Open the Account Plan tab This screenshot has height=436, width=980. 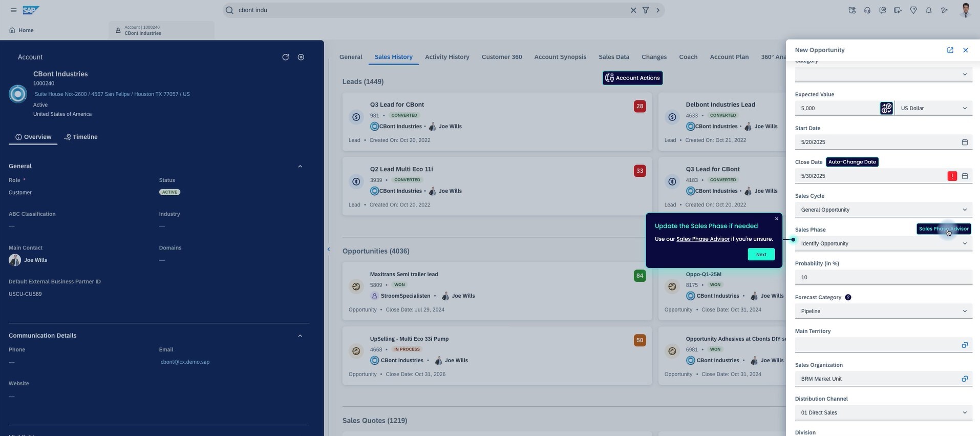tap(729, 57)
